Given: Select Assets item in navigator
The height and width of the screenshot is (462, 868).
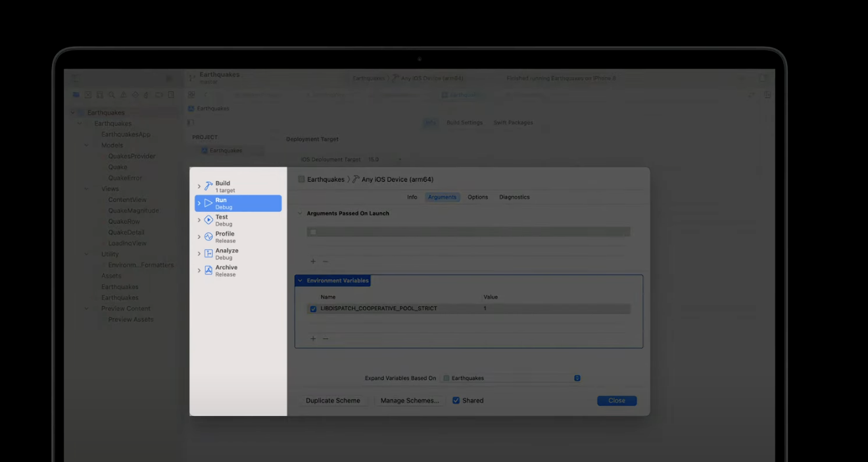Looking at the screenshot, I should tap(111, 276).
